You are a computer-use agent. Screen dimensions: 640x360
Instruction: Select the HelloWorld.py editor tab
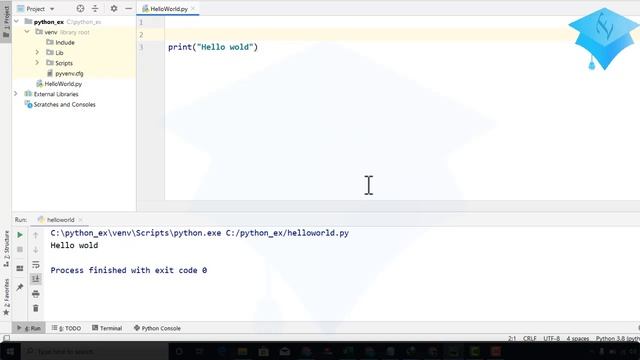tap(169, 9)
